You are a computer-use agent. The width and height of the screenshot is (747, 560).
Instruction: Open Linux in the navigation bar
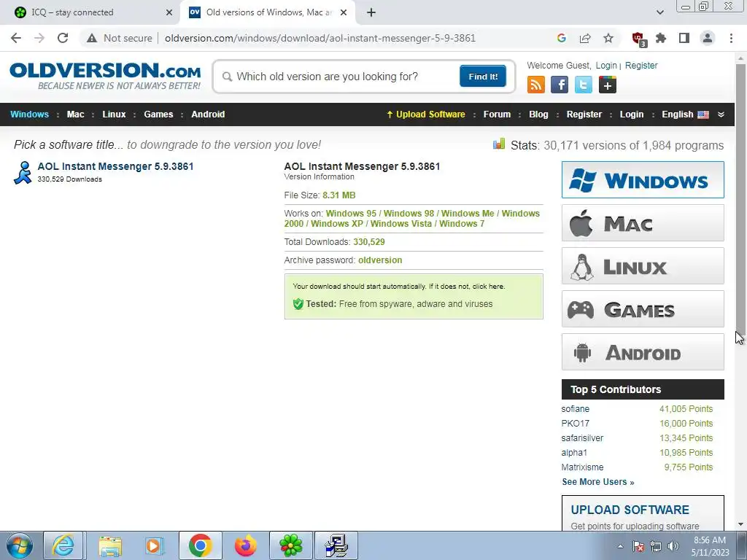[x=114, y=114]
